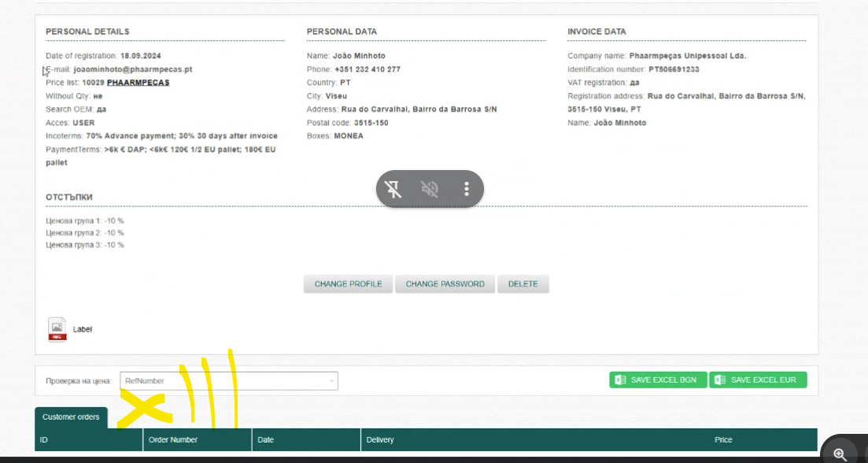Export with SAVE EXCEL EUR
Screen dimensions: 868x463
757,380
